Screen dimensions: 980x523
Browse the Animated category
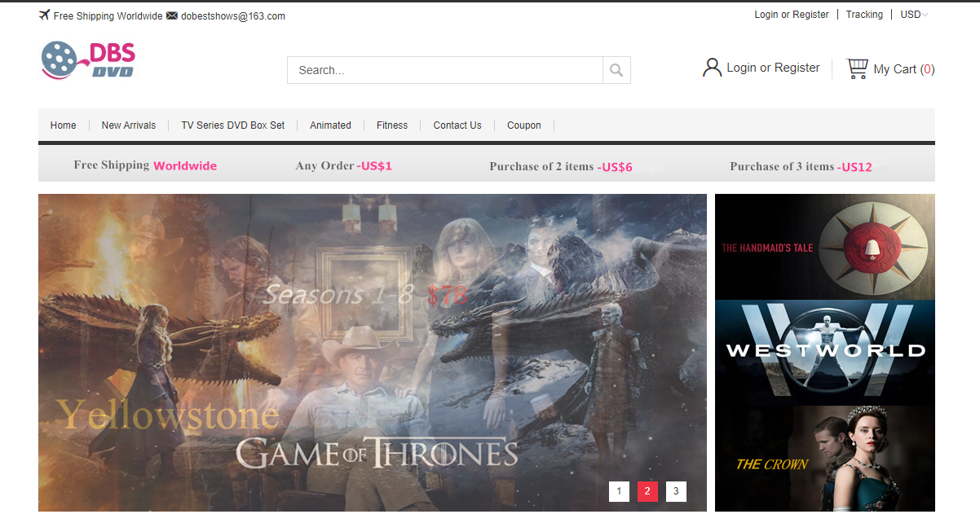point(330,125)
